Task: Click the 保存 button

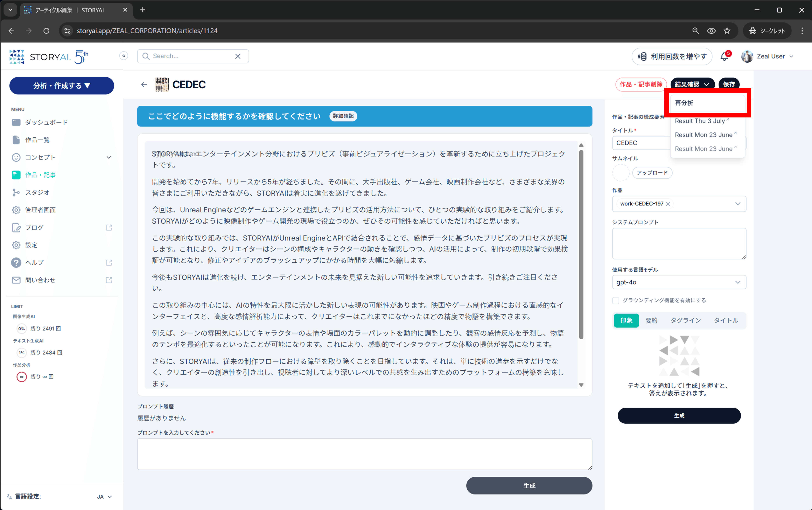Action: pos(729,84)
